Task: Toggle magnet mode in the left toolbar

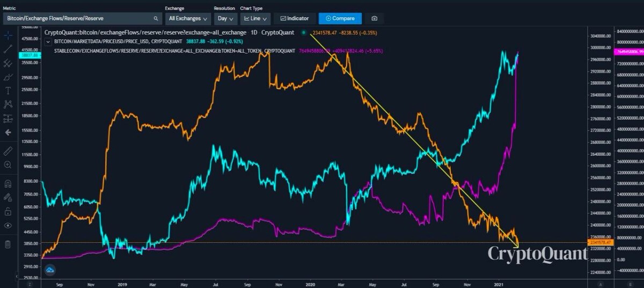Action: pyautogui.click(x=8, y=184)
